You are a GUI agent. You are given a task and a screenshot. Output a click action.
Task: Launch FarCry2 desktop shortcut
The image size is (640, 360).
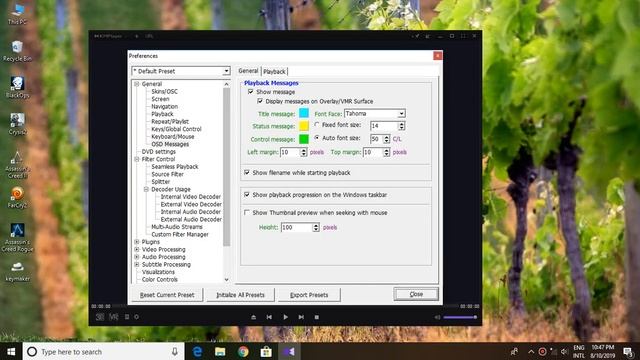tap(17, 197)
